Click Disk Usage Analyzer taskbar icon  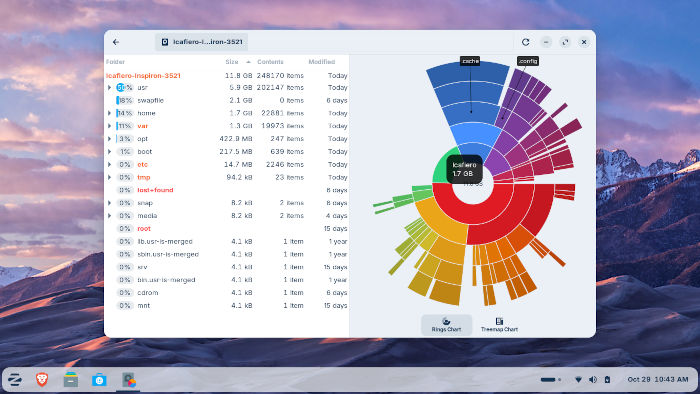129,380
